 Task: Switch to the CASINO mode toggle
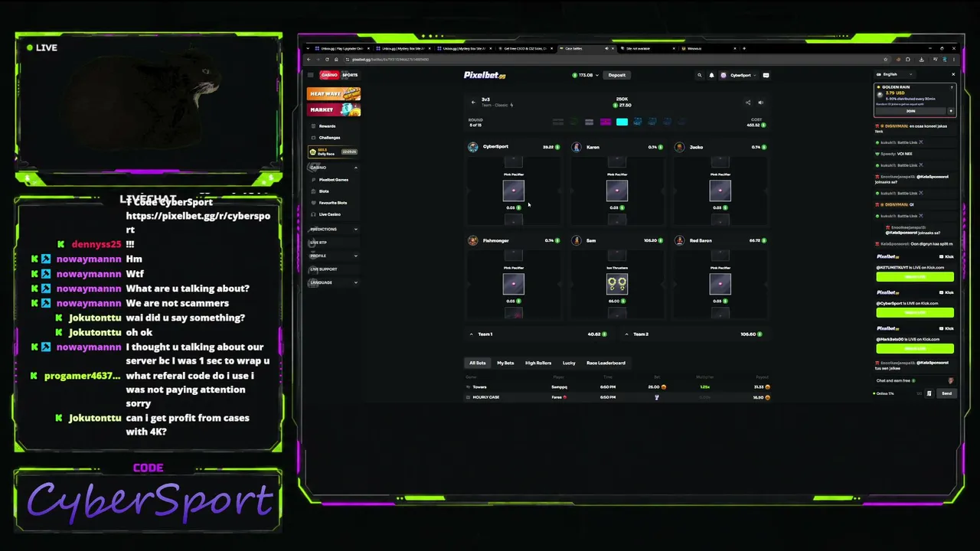329,75
